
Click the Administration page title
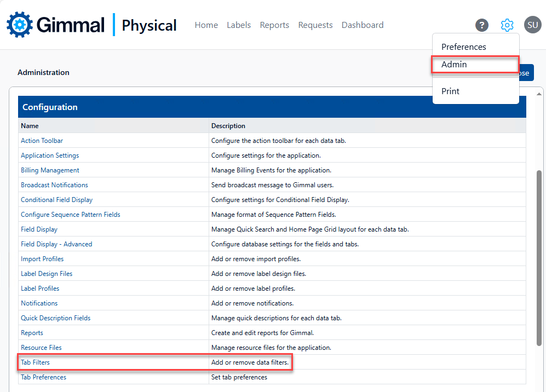pos(43,72)
